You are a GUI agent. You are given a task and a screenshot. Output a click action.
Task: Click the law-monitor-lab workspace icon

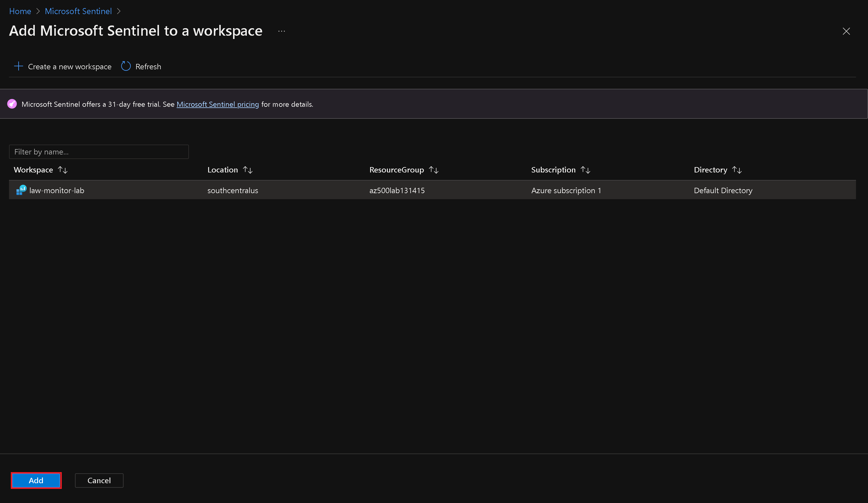coord(20,190)
